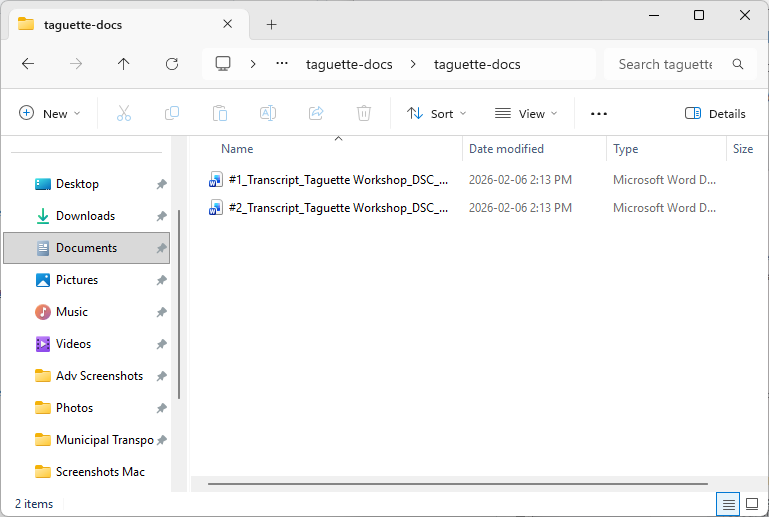Open the See more ellipsis menu
Viewport: 769px width, 517px height.
(599, 114)
